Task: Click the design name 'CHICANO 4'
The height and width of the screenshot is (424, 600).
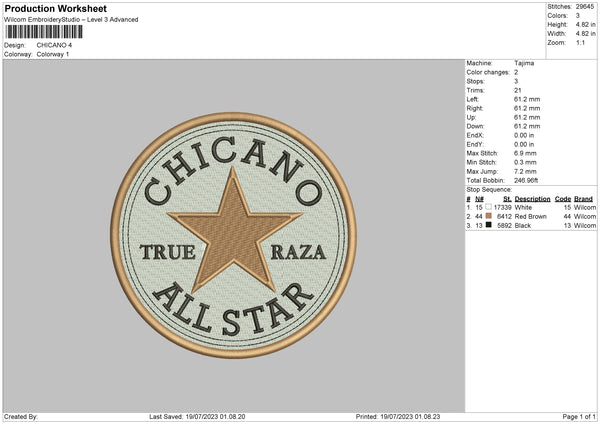Action: click(x=54, y=45)
